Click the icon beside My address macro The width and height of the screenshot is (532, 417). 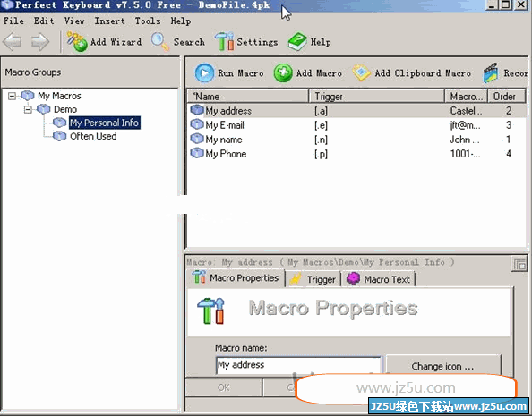pos(197,110)
